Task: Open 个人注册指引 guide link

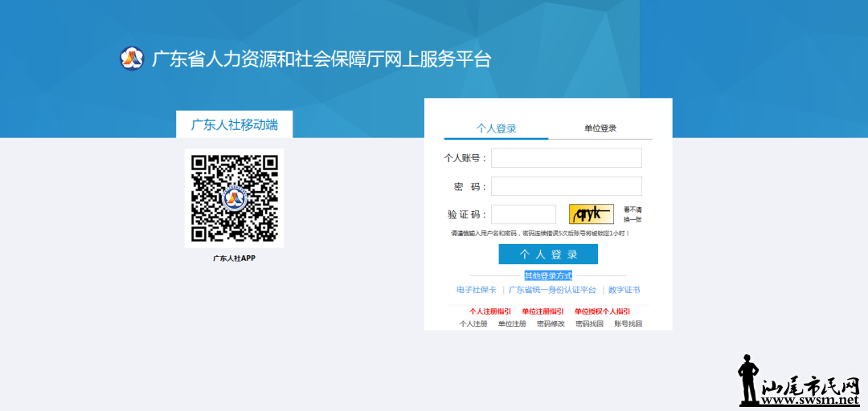Action: click(490, 311)
